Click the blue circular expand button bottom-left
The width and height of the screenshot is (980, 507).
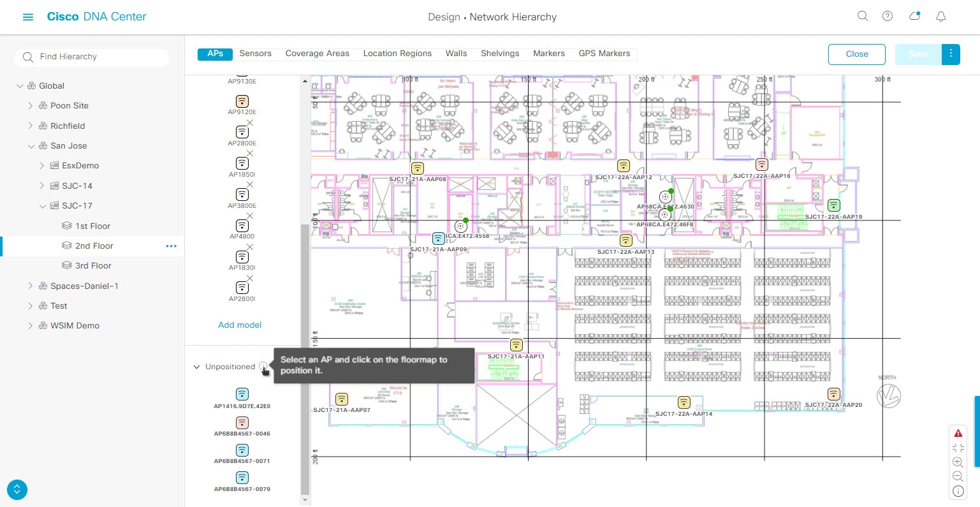pos(17,490)
